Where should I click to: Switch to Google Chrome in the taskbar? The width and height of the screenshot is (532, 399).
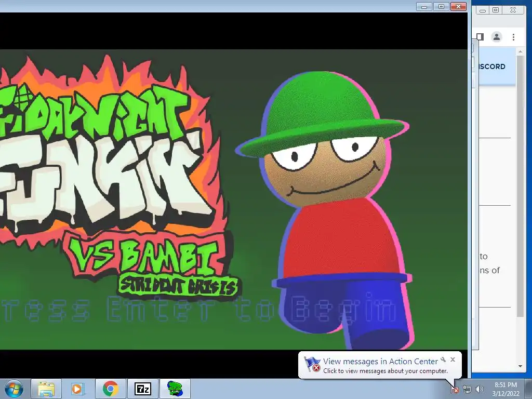tap(111, 389)
